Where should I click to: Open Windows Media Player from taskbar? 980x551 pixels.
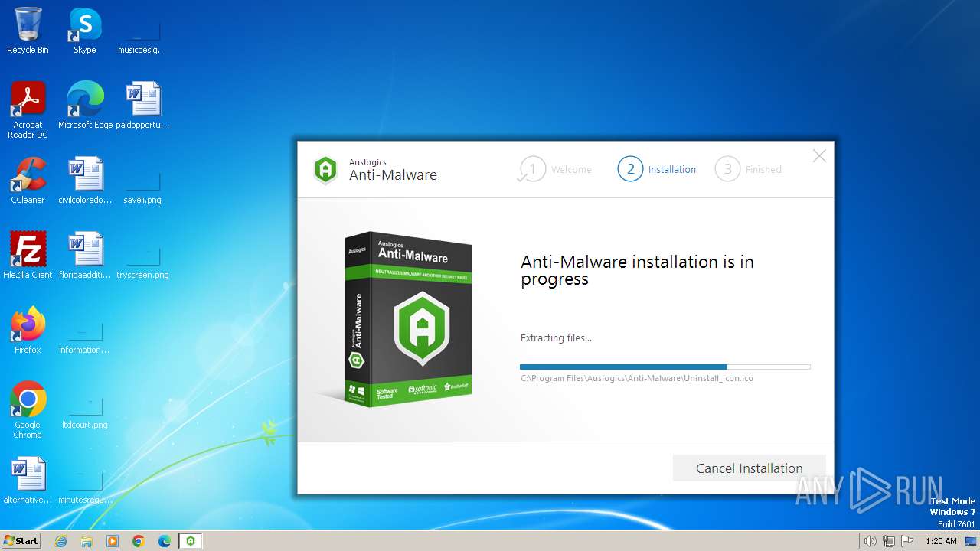[113, 541]
